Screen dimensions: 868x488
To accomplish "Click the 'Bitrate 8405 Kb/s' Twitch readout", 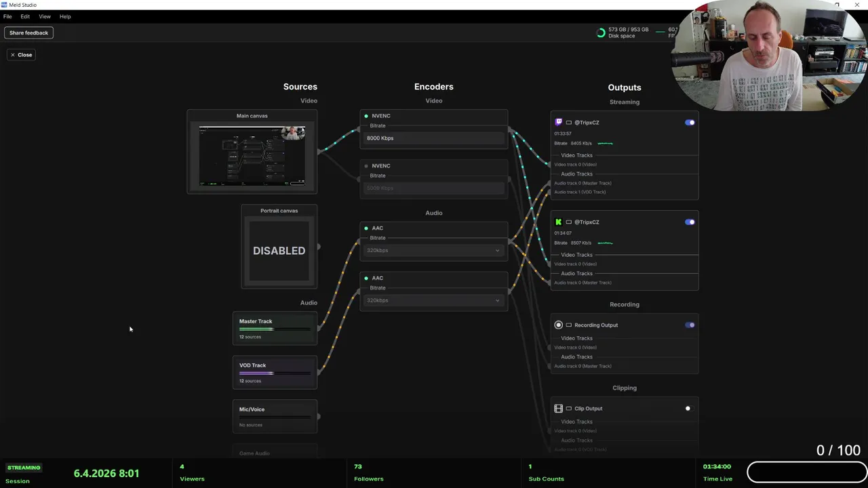I will [x=573, y=144].
